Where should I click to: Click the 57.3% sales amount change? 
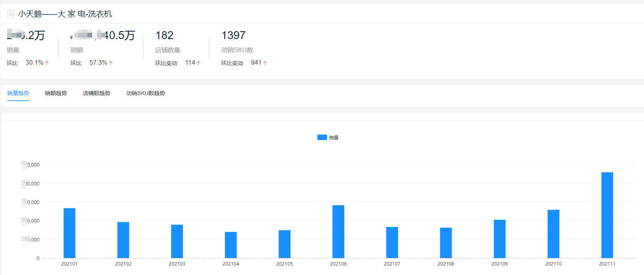[x=98, y=63]
